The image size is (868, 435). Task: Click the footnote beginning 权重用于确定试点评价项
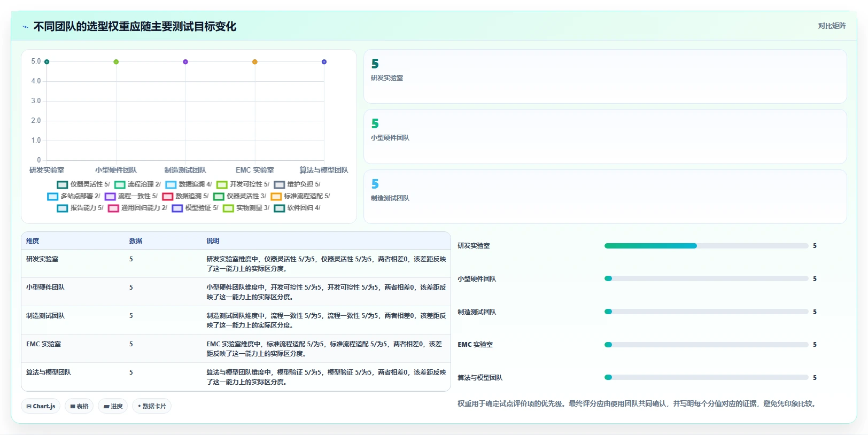click(638, 404)
